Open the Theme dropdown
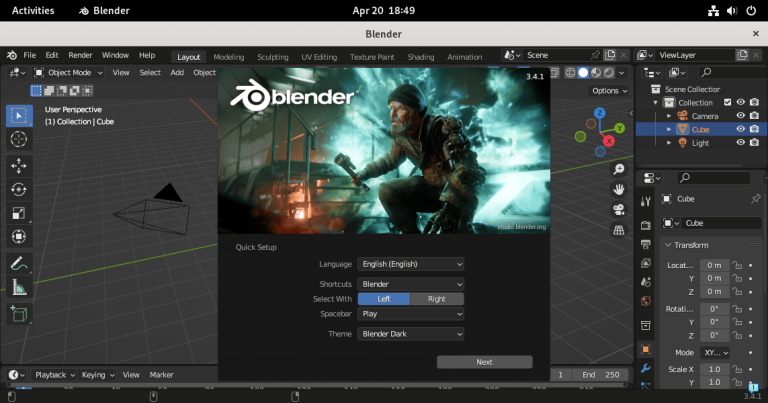The image size is (768, 403). (410, 334)
